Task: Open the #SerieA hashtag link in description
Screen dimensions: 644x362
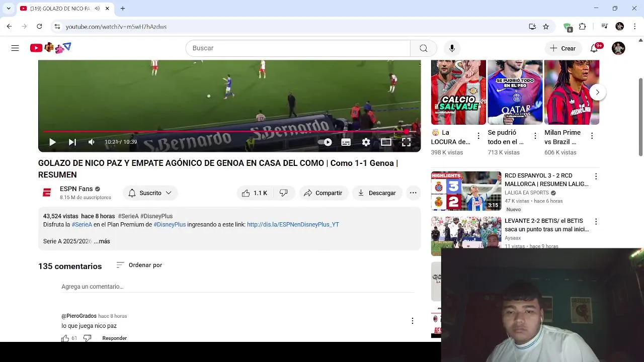Action: pos(82,225)
